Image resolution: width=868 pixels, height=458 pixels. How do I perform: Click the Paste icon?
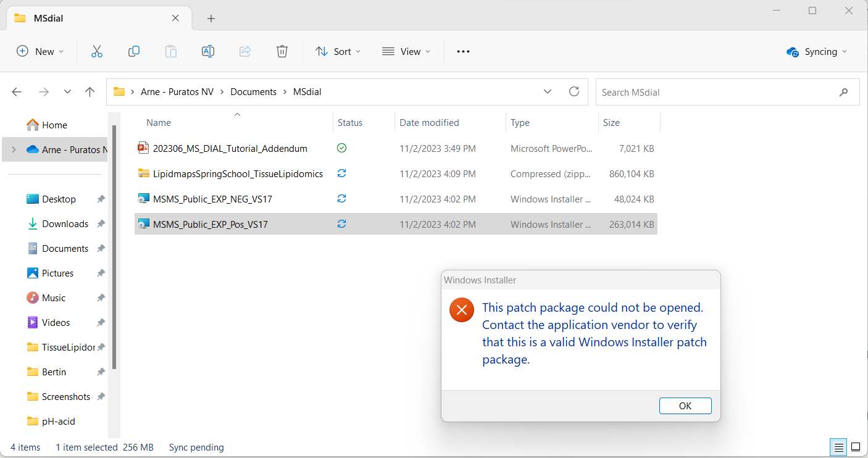point(170,51)
